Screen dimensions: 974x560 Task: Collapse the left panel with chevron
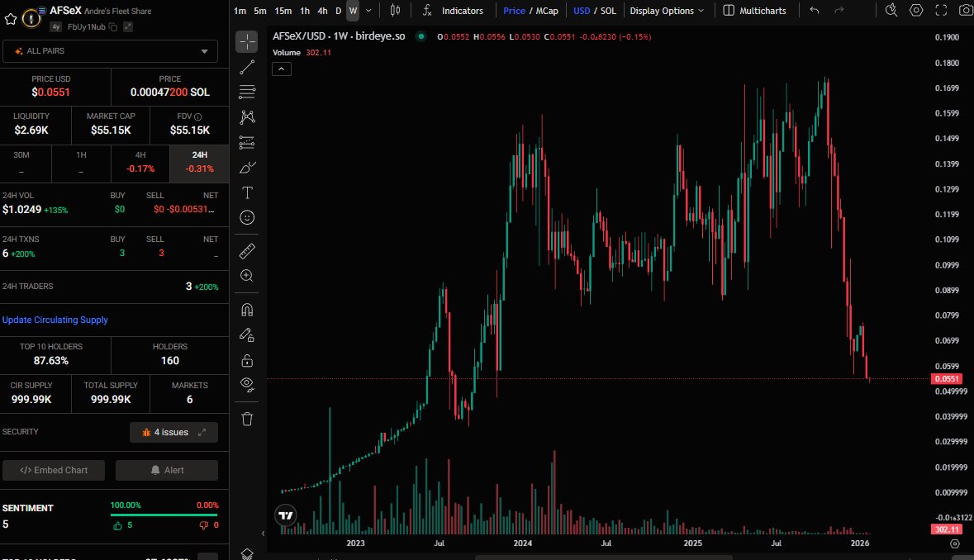click(x=263, y=534)
